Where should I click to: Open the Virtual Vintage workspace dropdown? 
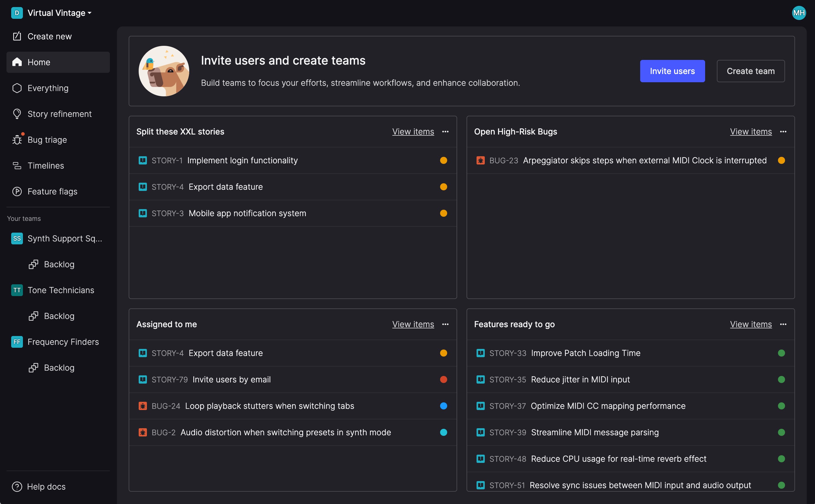click(59, 13)
